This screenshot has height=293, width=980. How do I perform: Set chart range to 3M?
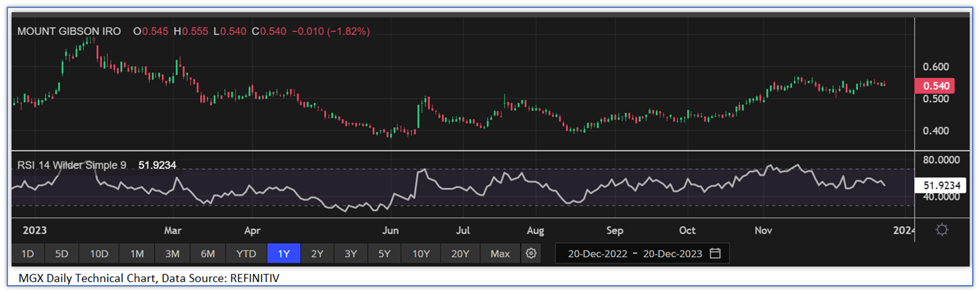pyautogui.click(x=173, y=253)
